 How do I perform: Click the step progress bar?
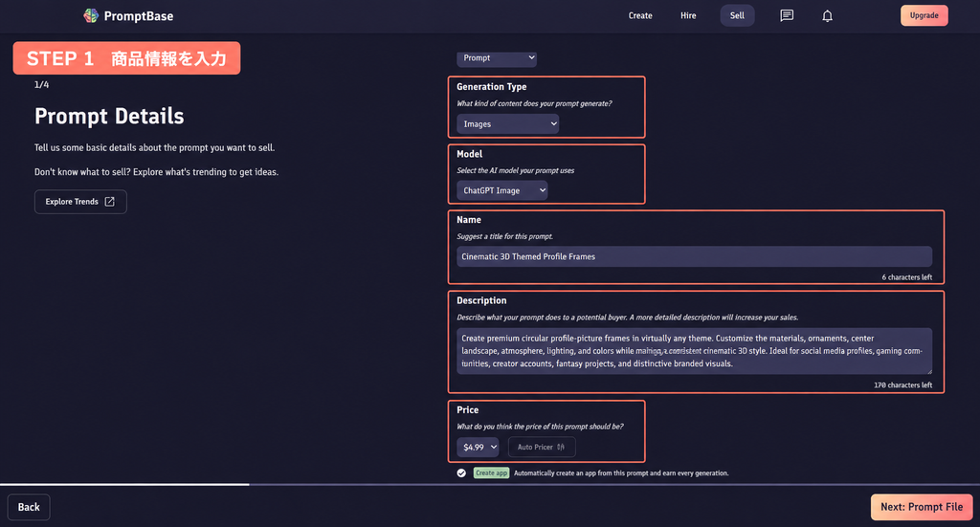point(490,484)
